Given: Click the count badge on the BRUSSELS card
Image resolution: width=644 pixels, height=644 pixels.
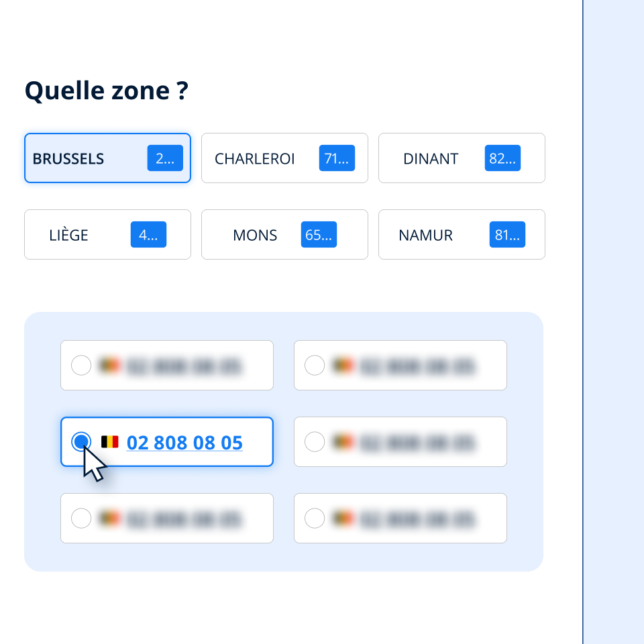Looking at the screenshot, I should coord(165,158).
